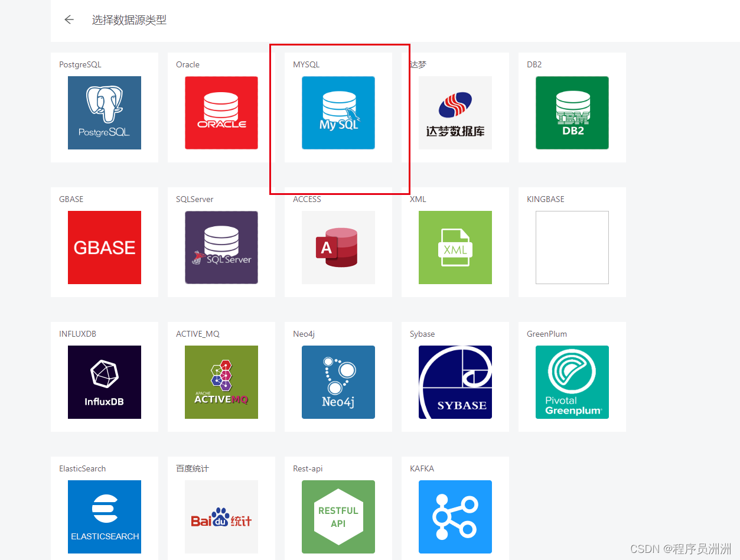Click the Sybase card label
This screenshot has width=740, height=560.
coord(422,334)
